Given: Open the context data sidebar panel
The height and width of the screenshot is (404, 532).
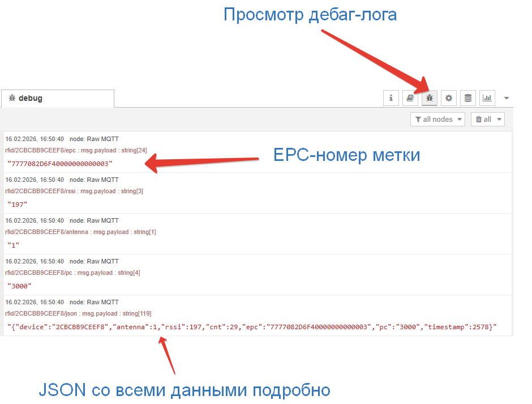Looking at the screenshot, I should [x=468, y=97].
